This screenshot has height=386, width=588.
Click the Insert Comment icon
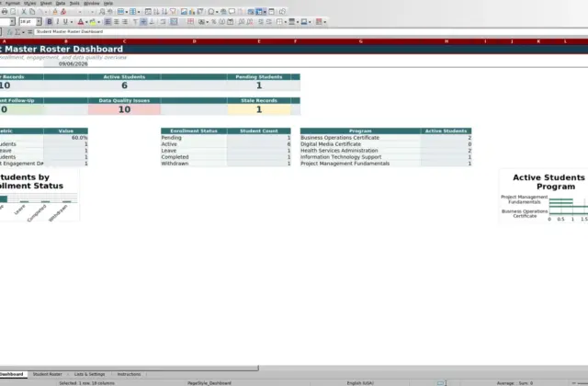point(232,12)
